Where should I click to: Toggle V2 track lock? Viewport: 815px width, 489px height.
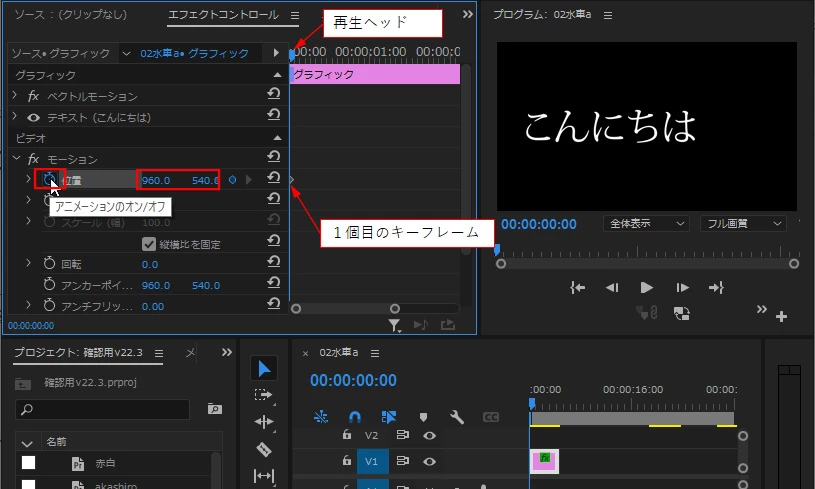tap(347, 434)
